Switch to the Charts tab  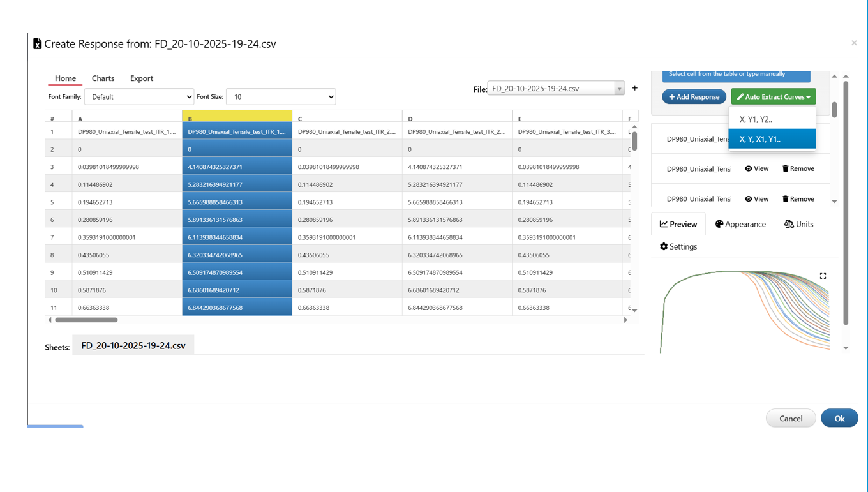pyautogui.click(x=103, y=78)
